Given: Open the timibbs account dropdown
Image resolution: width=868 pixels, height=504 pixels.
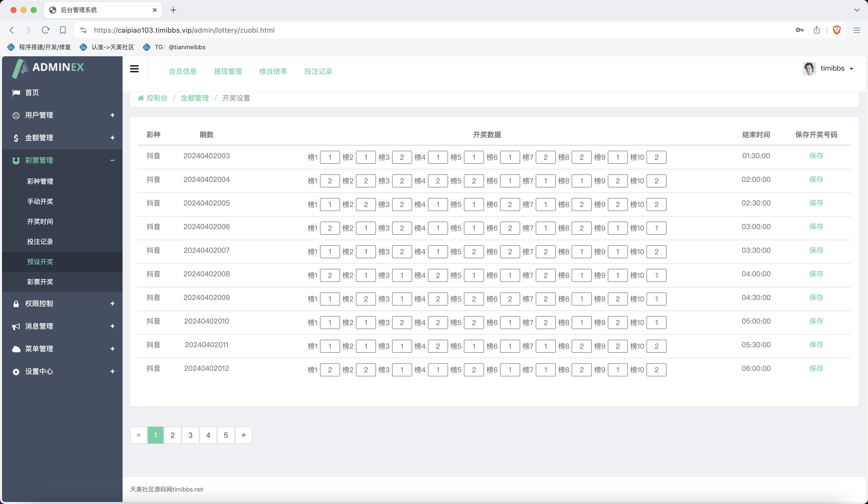Looking at the screenshot, I should (837, 69).
